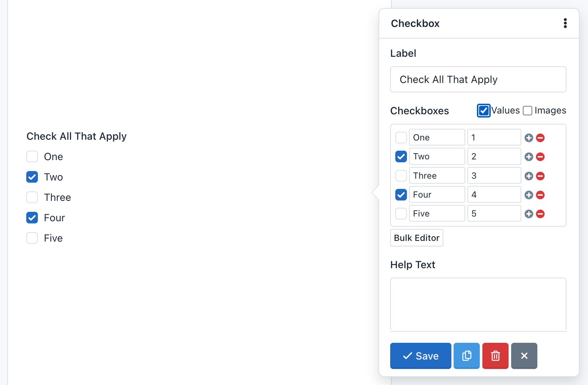Open the Bulk Editor
This screenshot has width=588, height=385.
click(416, 238)
